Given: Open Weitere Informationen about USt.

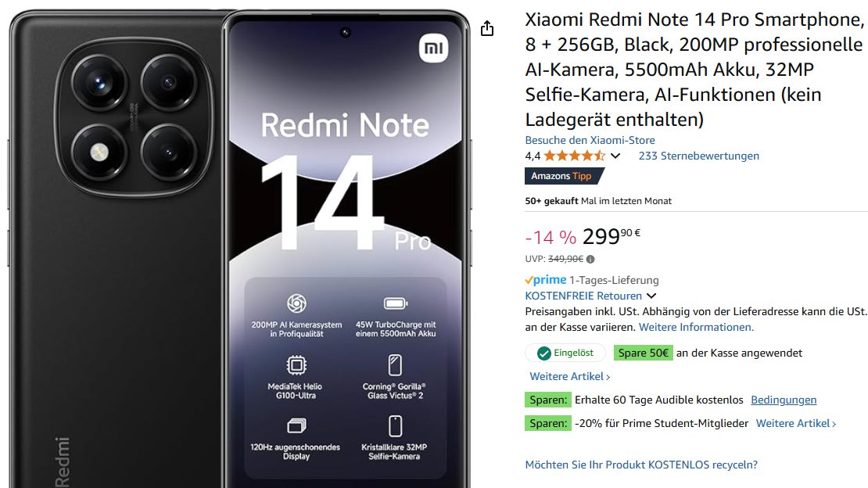Looking at the screenshot, I should (697, 328).
